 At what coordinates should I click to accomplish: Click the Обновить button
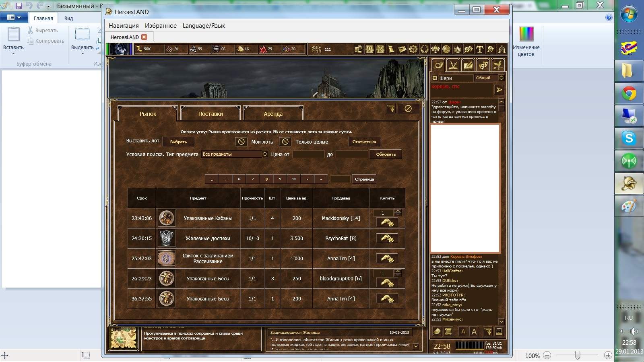point(386,154)
